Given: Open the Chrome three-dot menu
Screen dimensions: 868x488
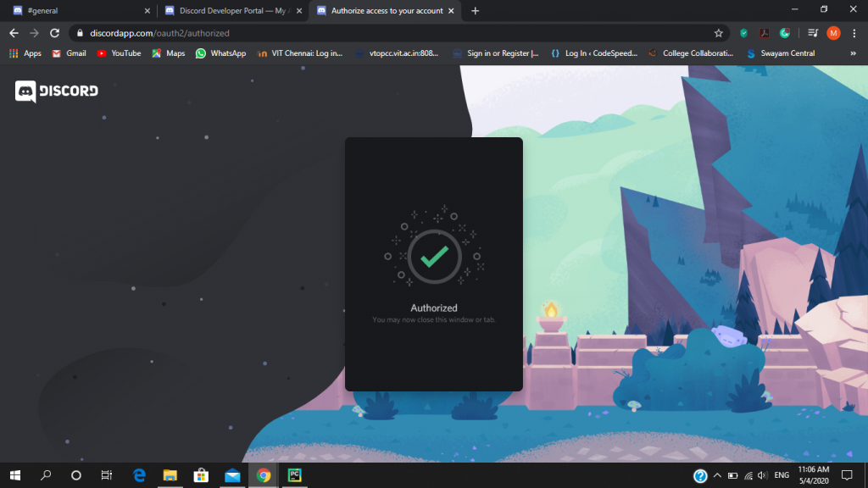Looking at the screenshot, I should click(x=854, y=33).
